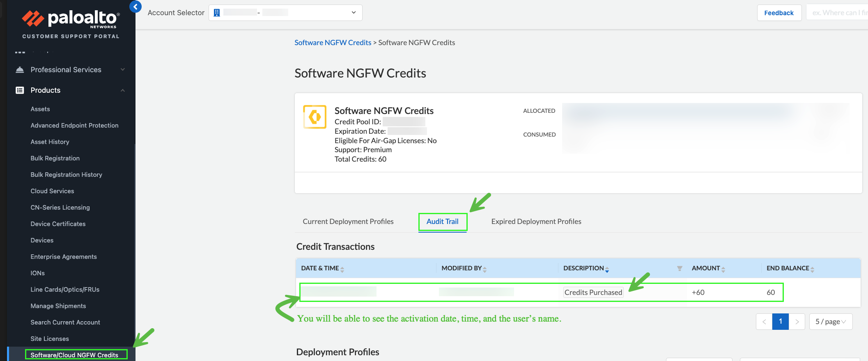Click the Professional Services icon in the sidebar
This screenshot has height=361, width=868.
20,70
